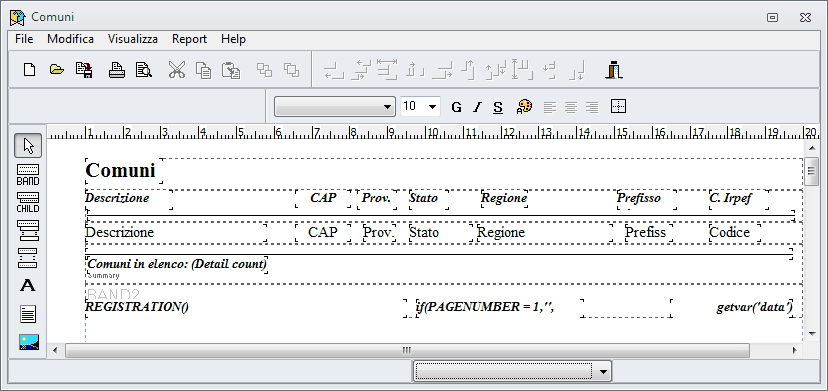Align text left button

click(550, 107)
